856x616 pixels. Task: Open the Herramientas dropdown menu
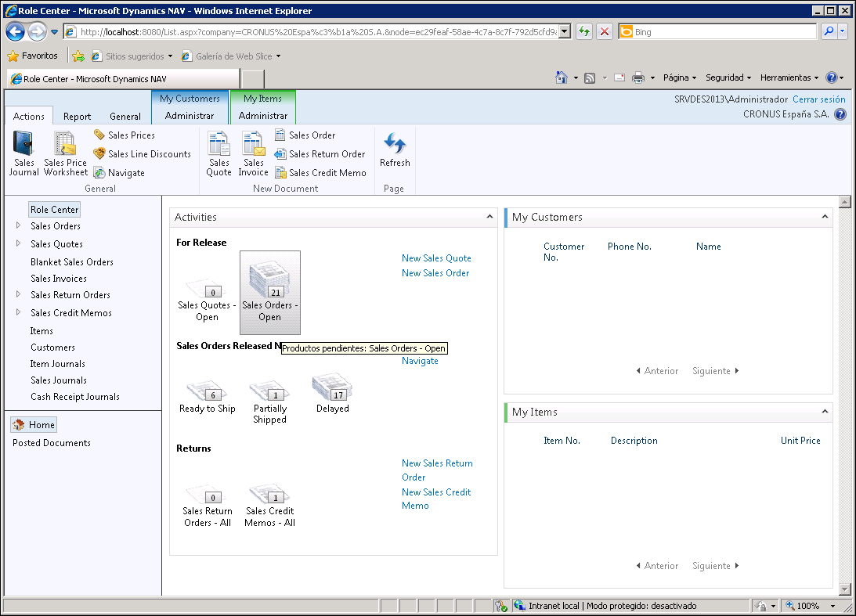[x=789, y=78]
